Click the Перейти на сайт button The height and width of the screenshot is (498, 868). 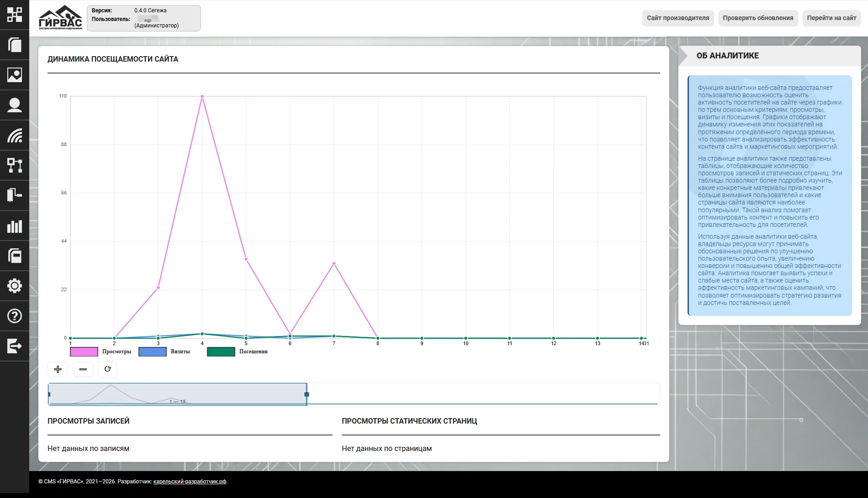pyautogui.click(x=831, y=18)
